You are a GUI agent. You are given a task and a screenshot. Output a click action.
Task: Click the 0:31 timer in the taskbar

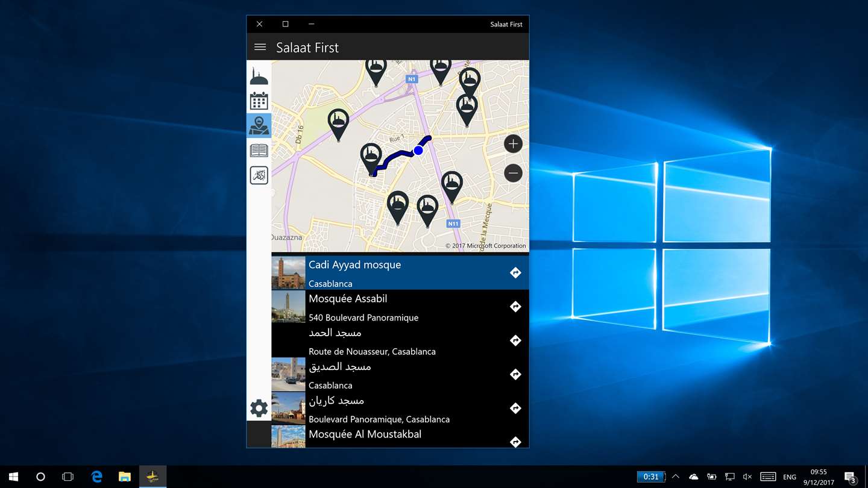coord(651,477)
